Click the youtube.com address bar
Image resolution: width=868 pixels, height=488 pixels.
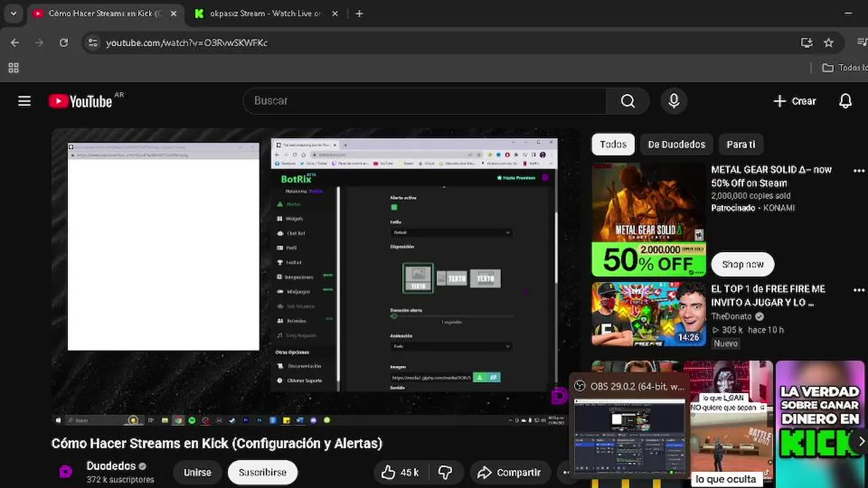[x=448, y=43]
